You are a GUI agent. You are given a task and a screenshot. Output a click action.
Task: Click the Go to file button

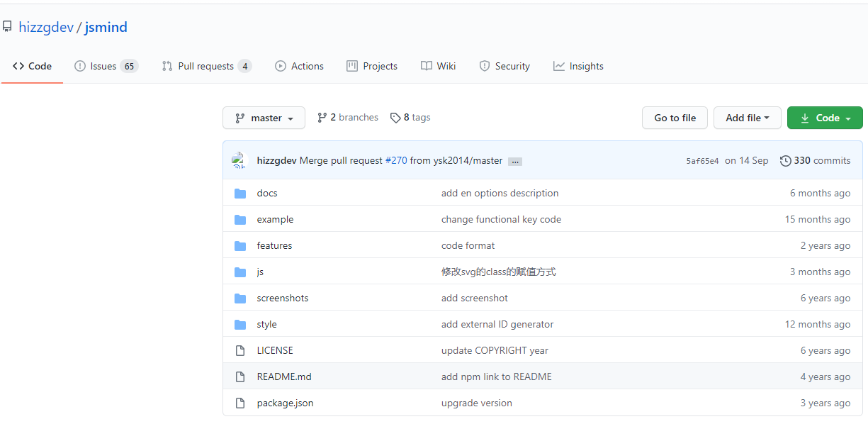click(x=675, y=118)
